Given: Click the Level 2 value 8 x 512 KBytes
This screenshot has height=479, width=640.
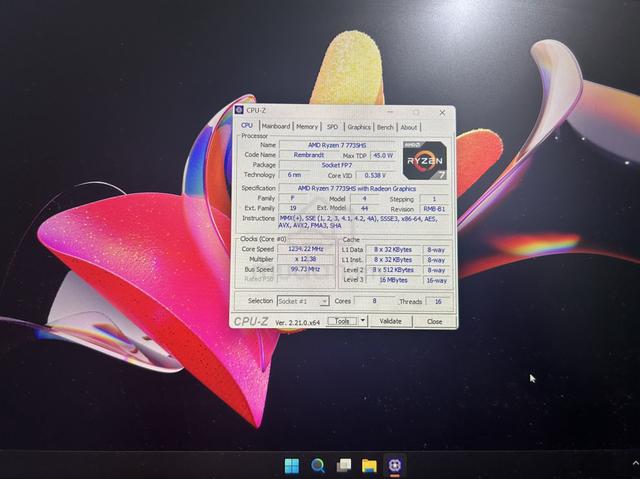Looking at the screenshot, I should click(393, 270).
